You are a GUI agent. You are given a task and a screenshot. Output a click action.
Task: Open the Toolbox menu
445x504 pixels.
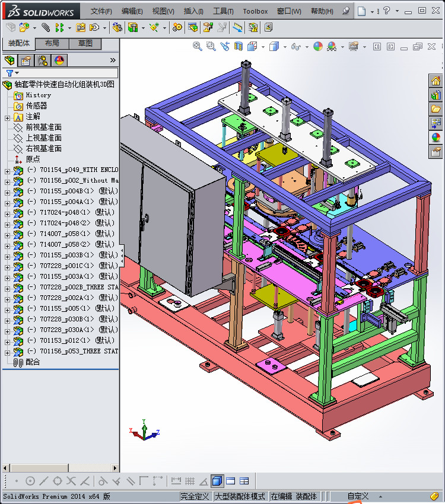(x=255, y=11)
